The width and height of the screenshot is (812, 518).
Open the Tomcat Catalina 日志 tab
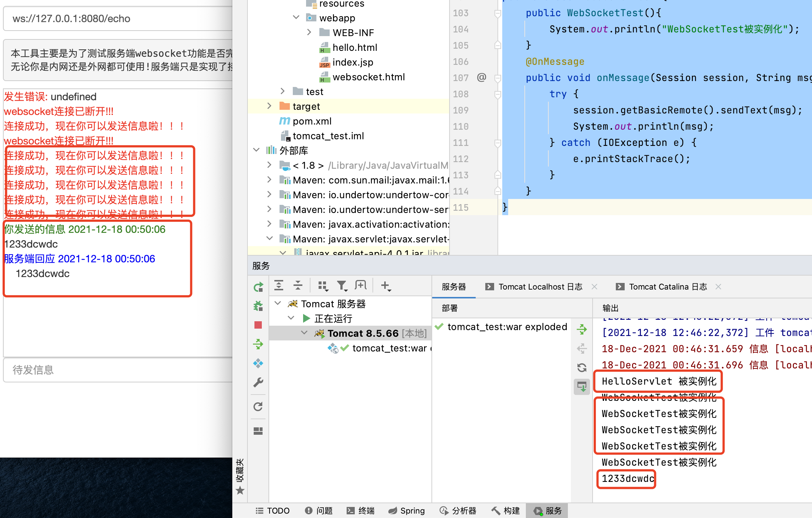coord(667,287)
